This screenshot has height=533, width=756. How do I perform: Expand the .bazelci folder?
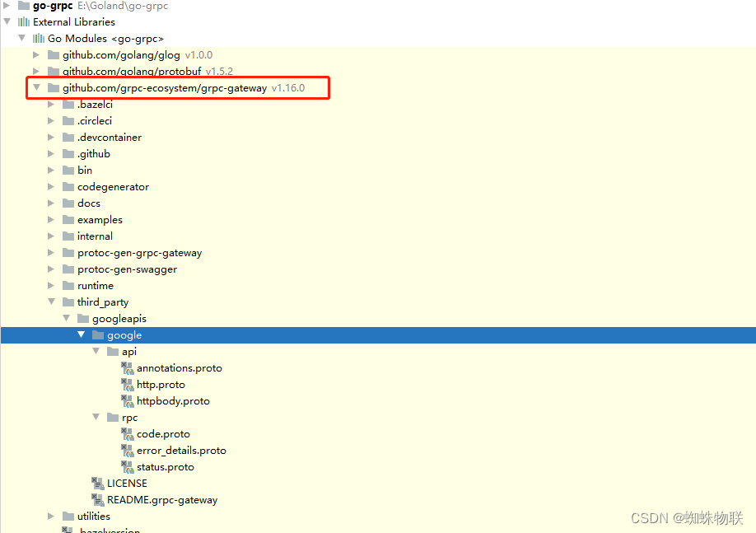pyautogui.click(x=51, y=104)
